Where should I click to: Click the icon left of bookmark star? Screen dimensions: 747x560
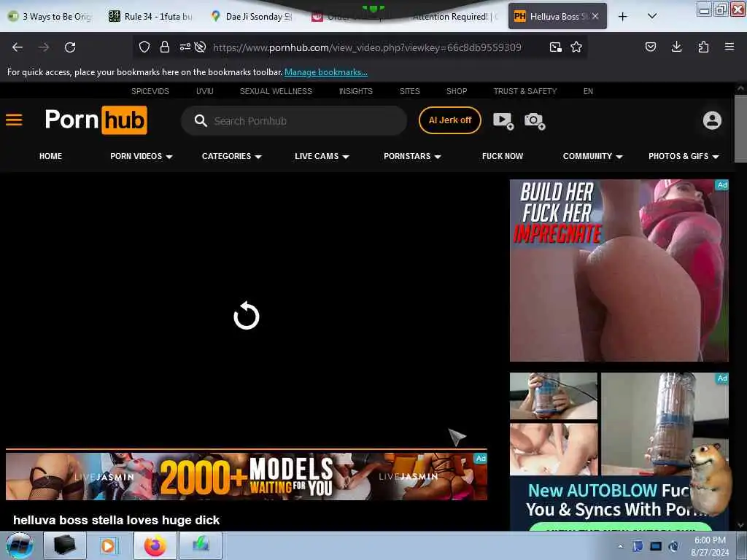[555, 47]
